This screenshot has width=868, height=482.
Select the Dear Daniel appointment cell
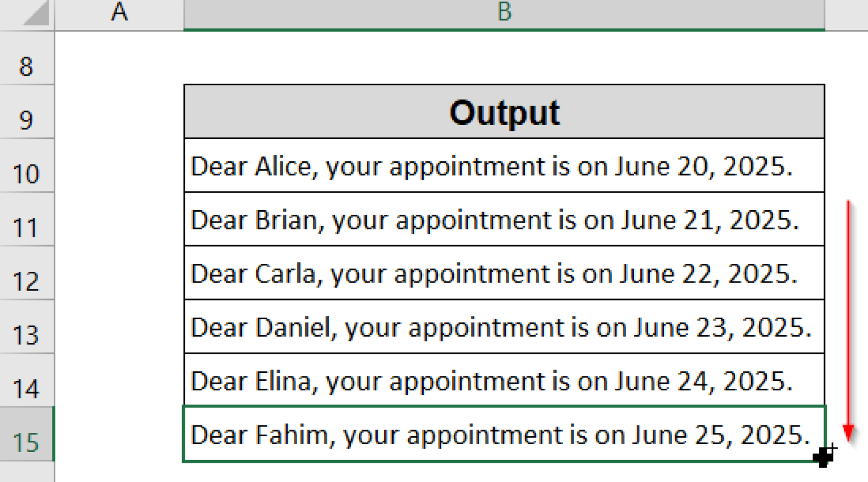click(x=504, y=327)
